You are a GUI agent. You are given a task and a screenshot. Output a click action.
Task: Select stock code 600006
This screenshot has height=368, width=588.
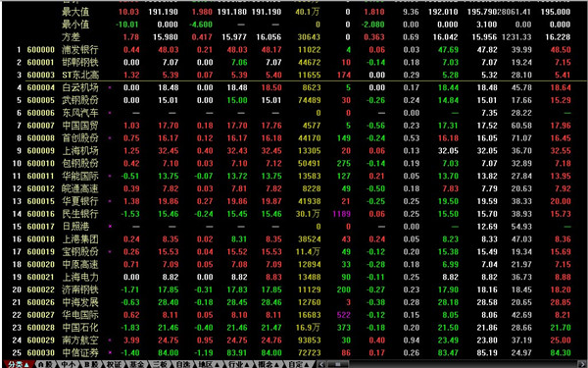click(41, 113)
